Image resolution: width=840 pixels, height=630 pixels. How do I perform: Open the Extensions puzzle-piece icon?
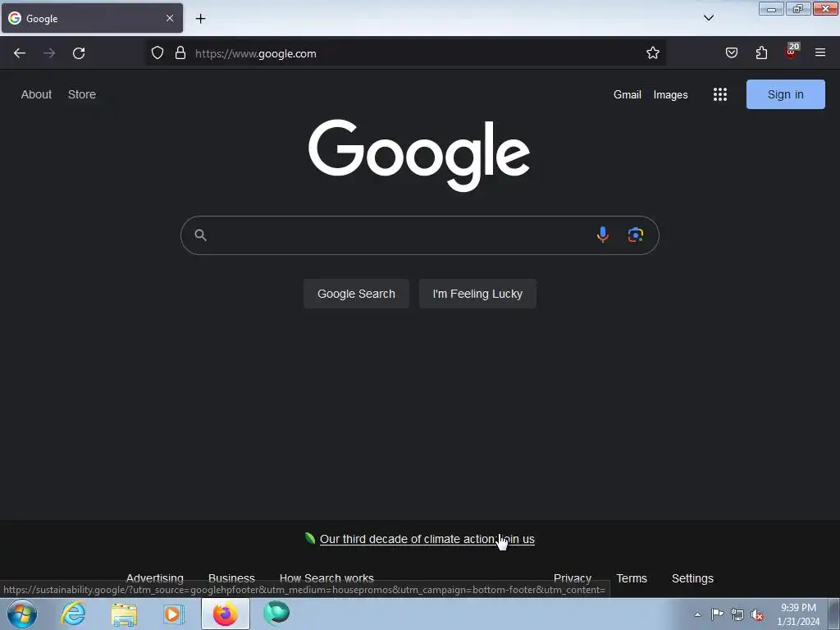click(761, 53)
